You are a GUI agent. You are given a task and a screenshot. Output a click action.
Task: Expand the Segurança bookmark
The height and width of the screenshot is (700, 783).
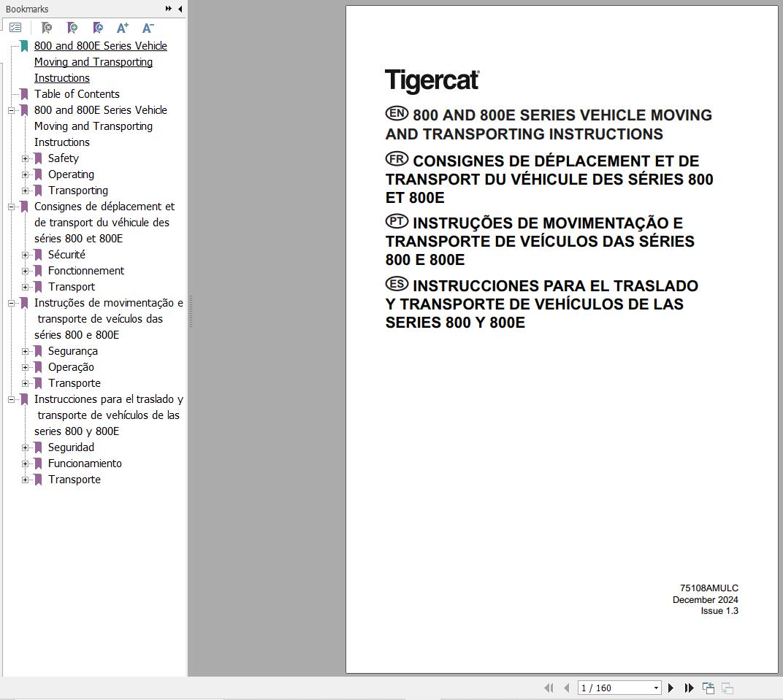pos(25,351)
